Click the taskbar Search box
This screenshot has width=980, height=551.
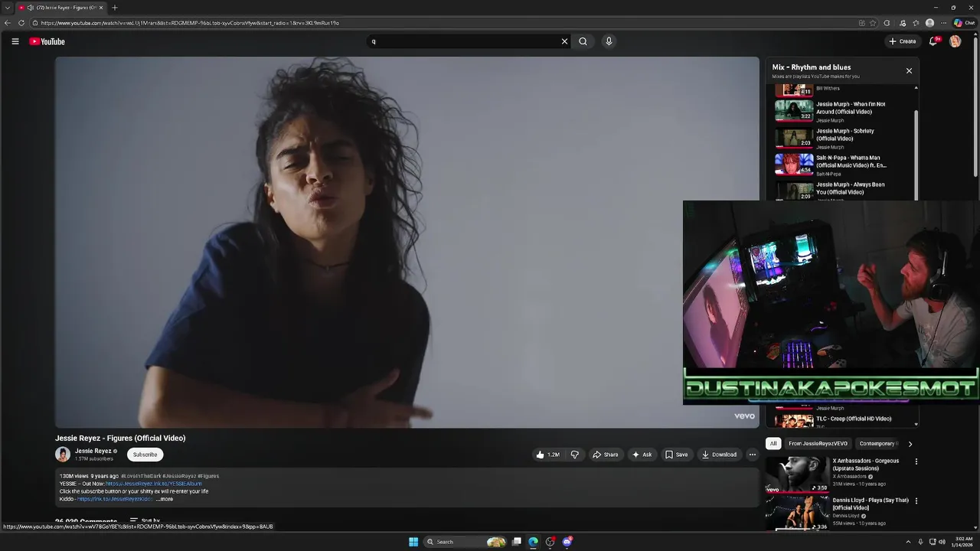[466, 542]
